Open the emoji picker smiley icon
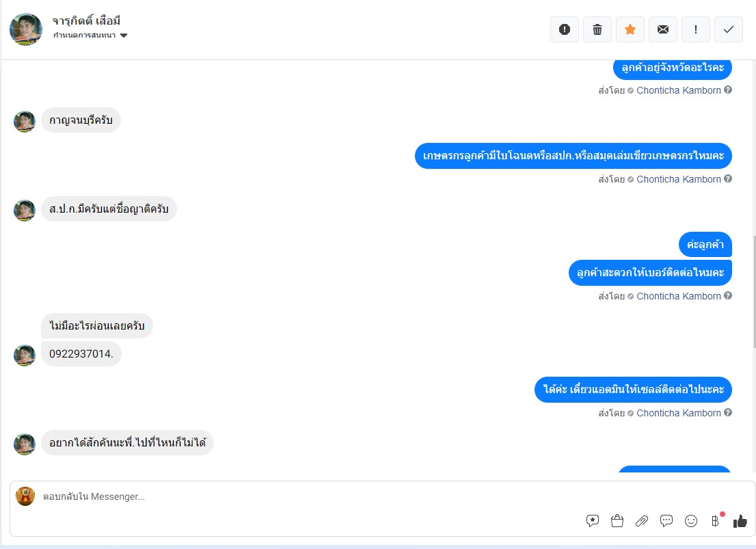Screen dimensions: 756x549 691,520
